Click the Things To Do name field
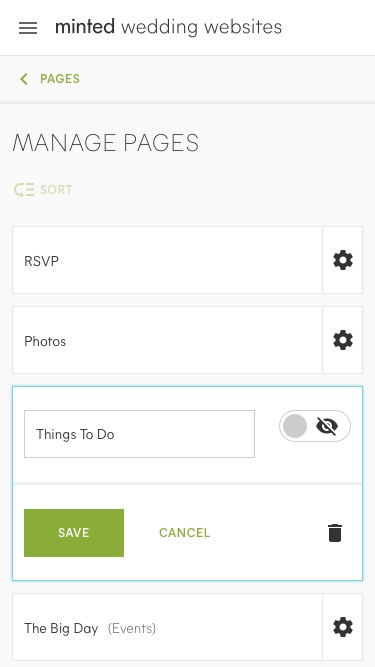Viewport: 375px width, 667px height. 139,434
